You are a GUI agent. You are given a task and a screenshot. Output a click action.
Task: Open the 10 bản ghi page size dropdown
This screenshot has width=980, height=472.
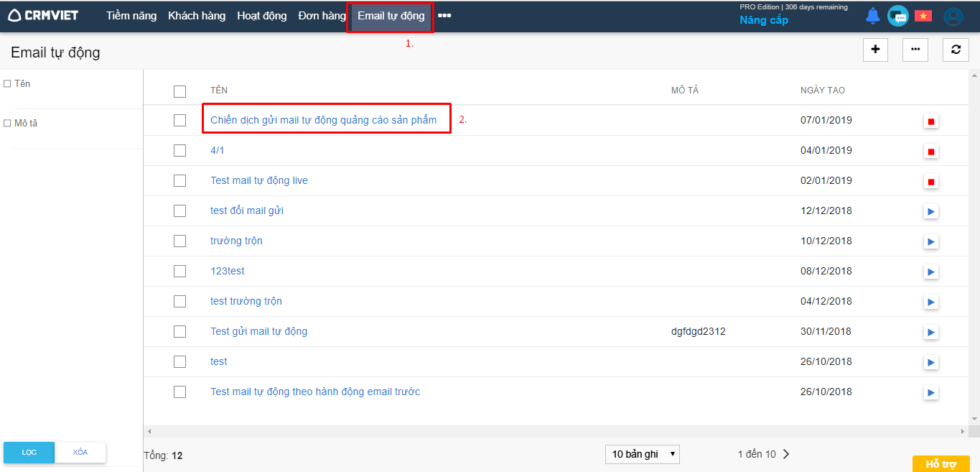(x=642, y=454)
